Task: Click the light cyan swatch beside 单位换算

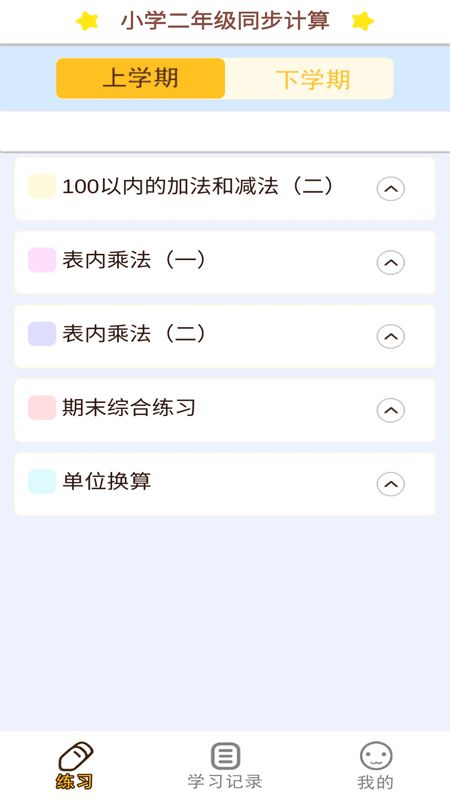Action: coord(42,482)
